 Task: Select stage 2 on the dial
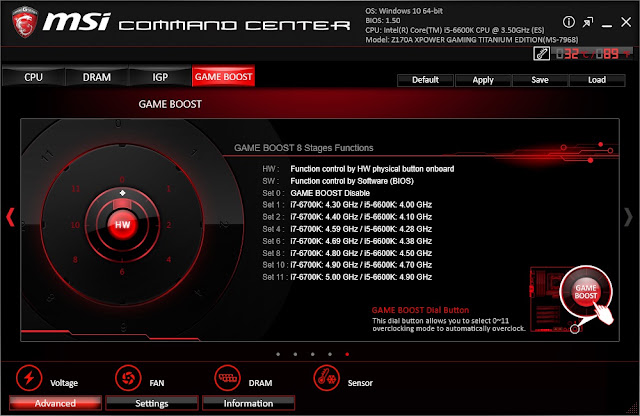pyautogui.click(x=169, y=225)
